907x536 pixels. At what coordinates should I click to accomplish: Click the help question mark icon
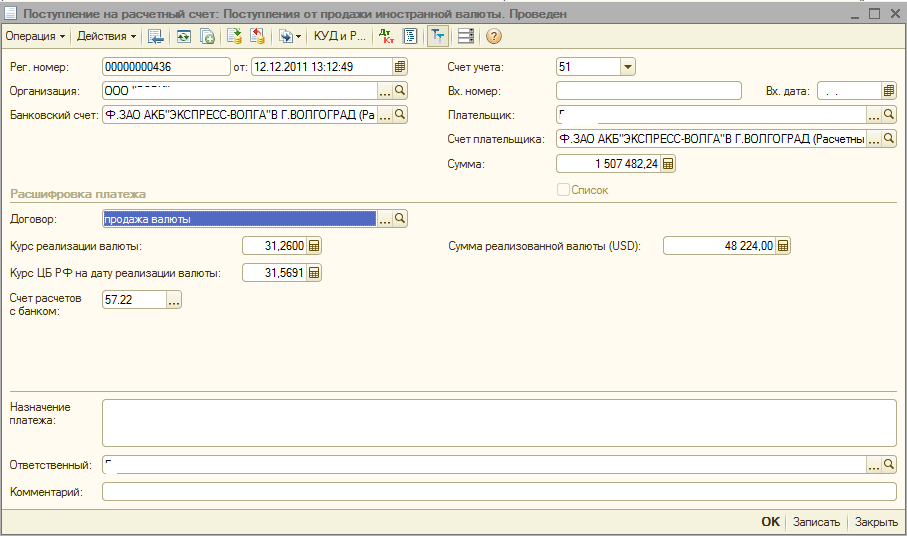point(493,36)
